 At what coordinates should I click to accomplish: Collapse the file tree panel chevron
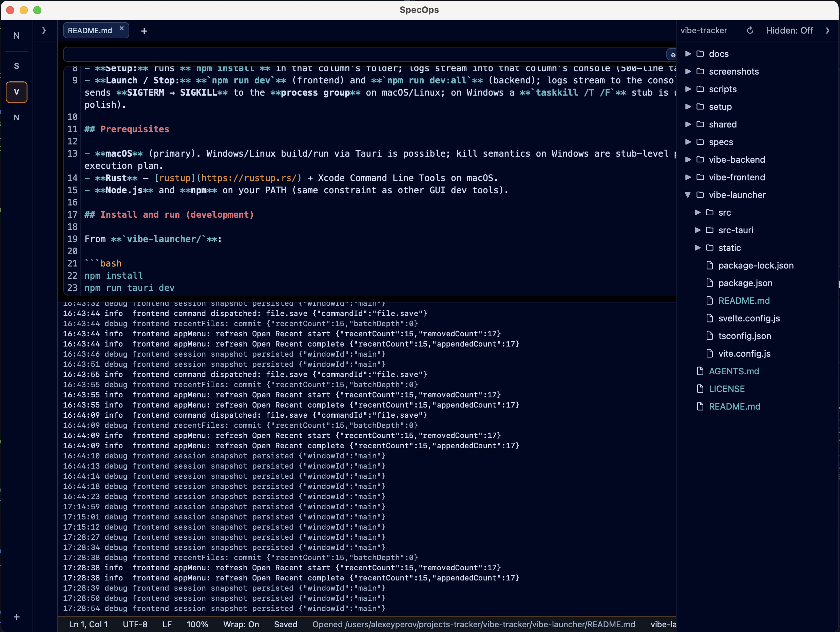(827, 31)
